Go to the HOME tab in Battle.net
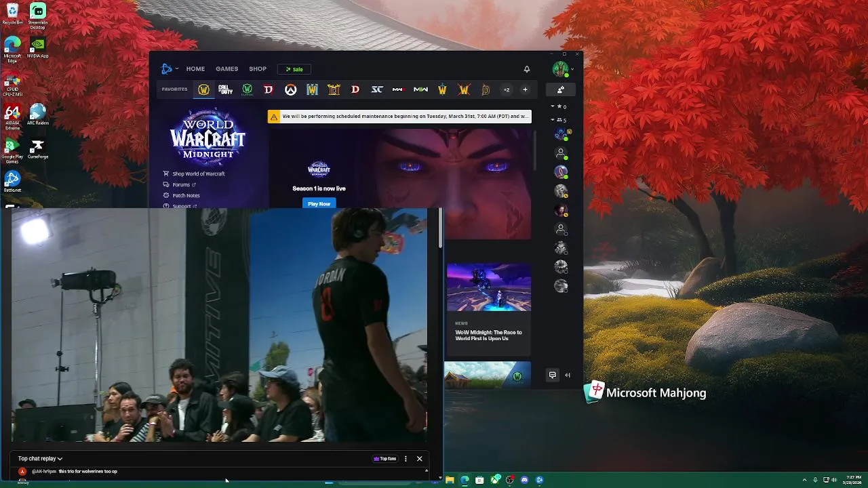This screenshot has width=868, height=488. (195, 68)
